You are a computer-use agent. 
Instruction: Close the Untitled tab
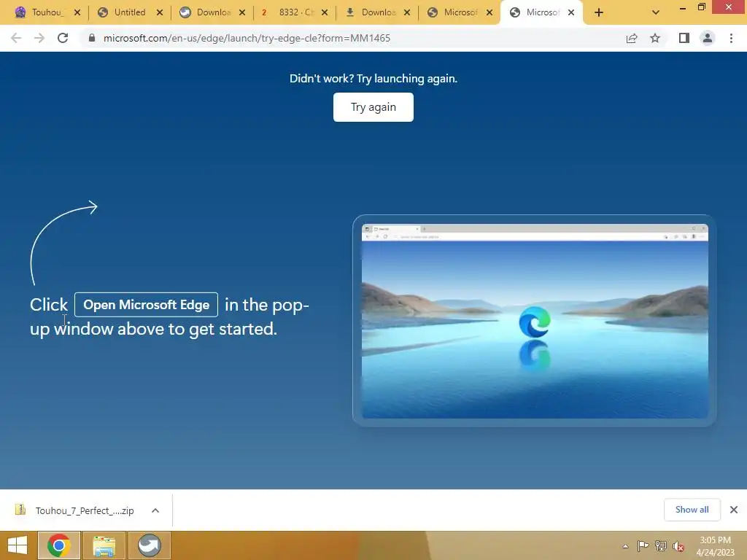click(160, 12)
